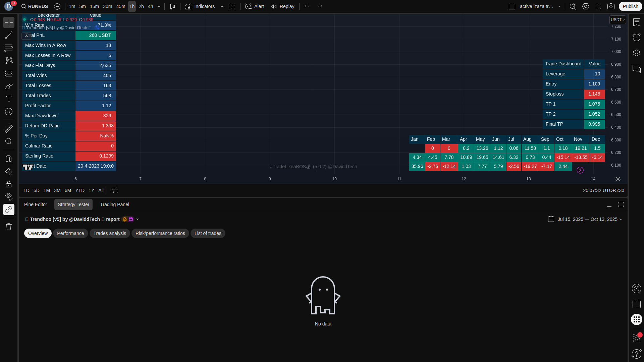The width and height of the screenshot is (644, 362).
Task: Start bar Replay mode
Action: tap(283, 6)
